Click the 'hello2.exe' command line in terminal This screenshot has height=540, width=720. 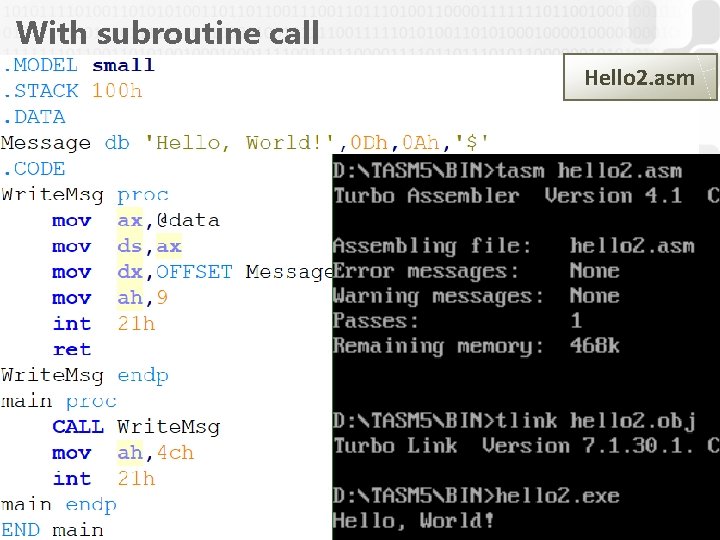[x=476, y=496]
